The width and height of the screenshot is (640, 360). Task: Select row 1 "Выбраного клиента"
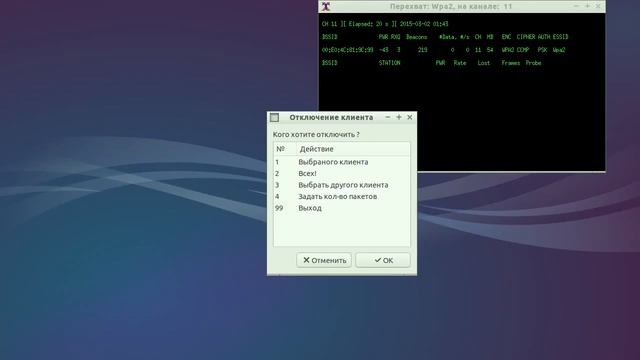(x=342, y=162)
